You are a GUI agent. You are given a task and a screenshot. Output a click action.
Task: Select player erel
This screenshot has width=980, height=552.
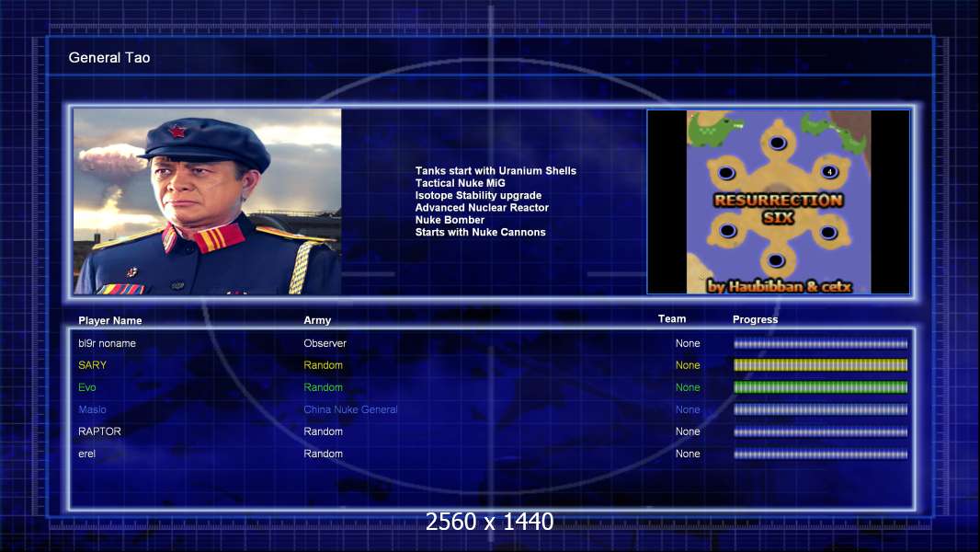coord(86,454)
